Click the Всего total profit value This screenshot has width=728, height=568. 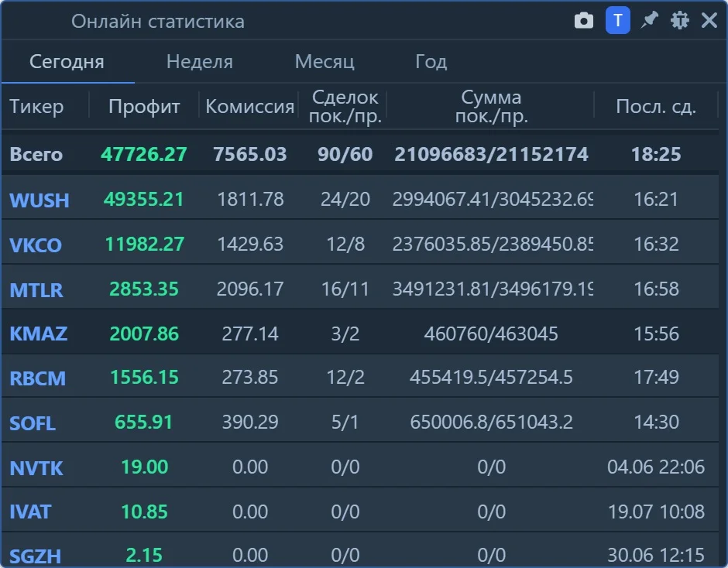[x=144, y=155]
